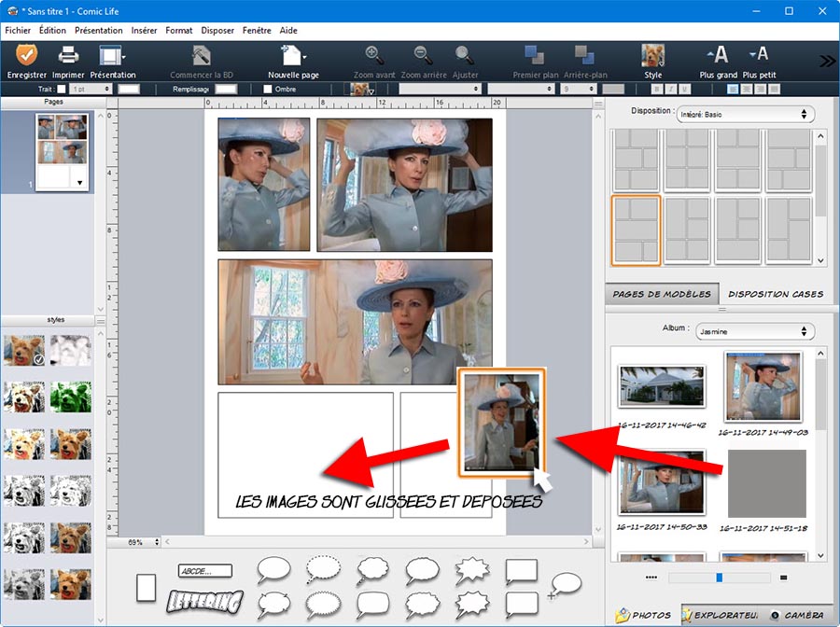Set right text alignment
Viewport: 840px width, 627px height.
tap(760, 89)
